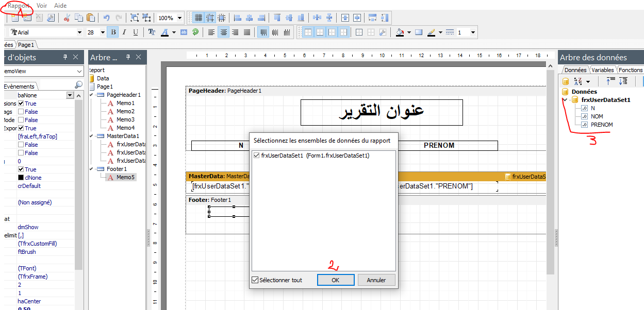This screenshot has height=310, width=644.
Task: Toggle bold formatting in the text toolbar
Action: (112, 32)
